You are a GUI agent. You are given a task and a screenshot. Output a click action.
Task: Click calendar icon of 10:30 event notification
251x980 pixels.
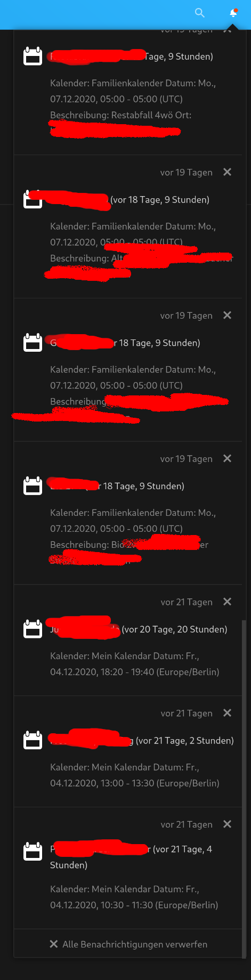click(33, 852)
